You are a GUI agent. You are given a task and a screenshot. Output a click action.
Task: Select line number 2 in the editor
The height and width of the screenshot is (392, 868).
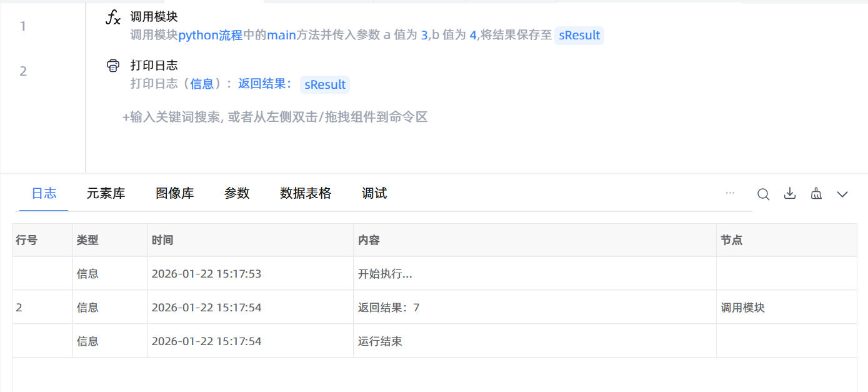23,71
